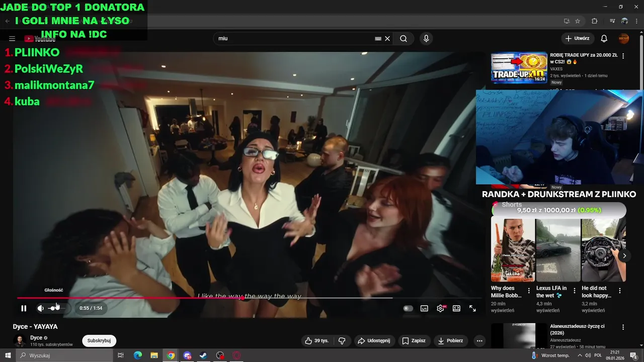Subscribe to Dyce with Subskrybuj
This screenshot has height=362, width=644.
click(99, 340)
